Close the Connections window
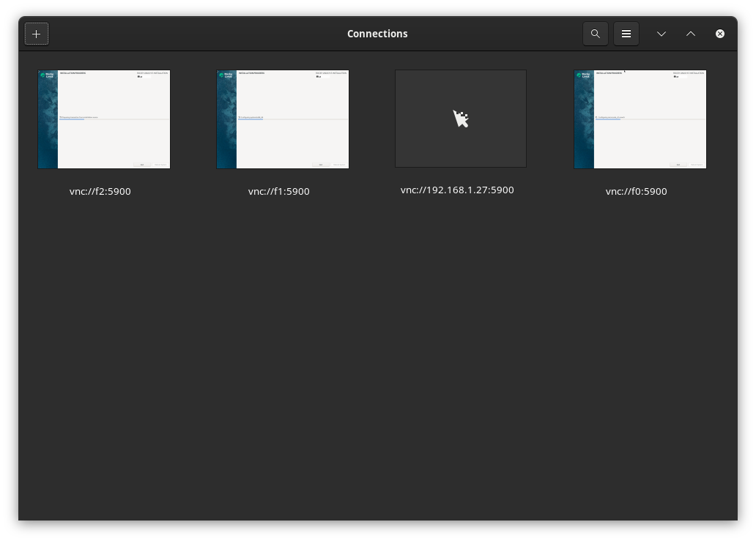 coord(720,34)
